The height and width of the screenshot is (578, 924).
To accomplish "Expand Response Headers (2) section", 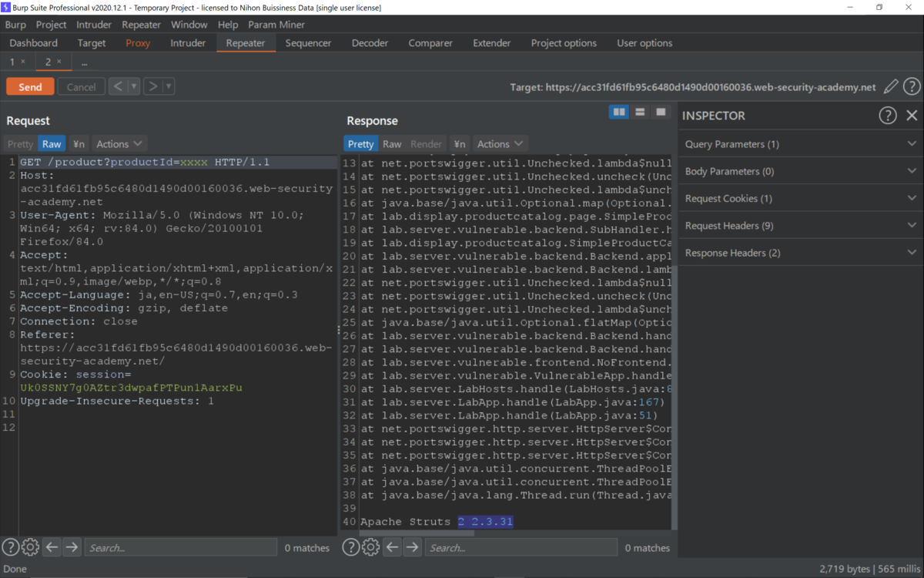I will 801,253.
